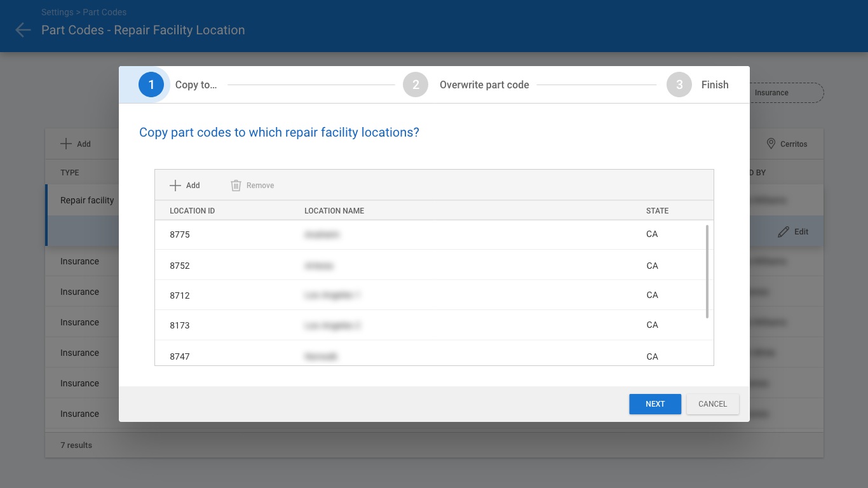Click the back arrow in header
The width and height of the screenshot is (868, 488).
pos(23,30)
